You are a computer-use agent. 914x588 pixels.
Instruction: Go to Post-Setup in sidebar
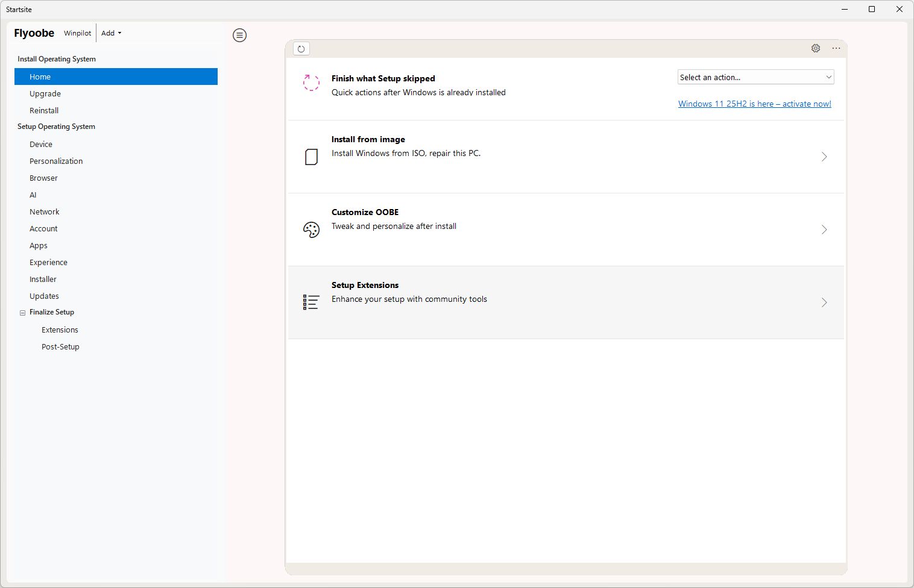click(x=60, y=347)
